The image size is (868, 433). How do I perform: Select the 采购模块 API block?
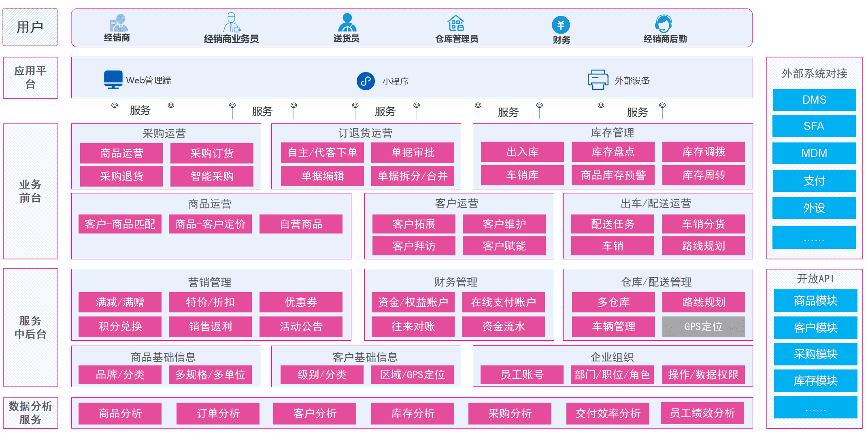[x=815, y=354]
